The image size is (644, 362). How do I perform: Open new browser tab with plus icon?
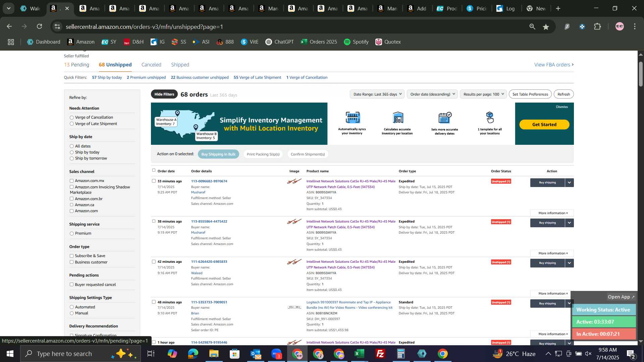click(x=558, y=8)
